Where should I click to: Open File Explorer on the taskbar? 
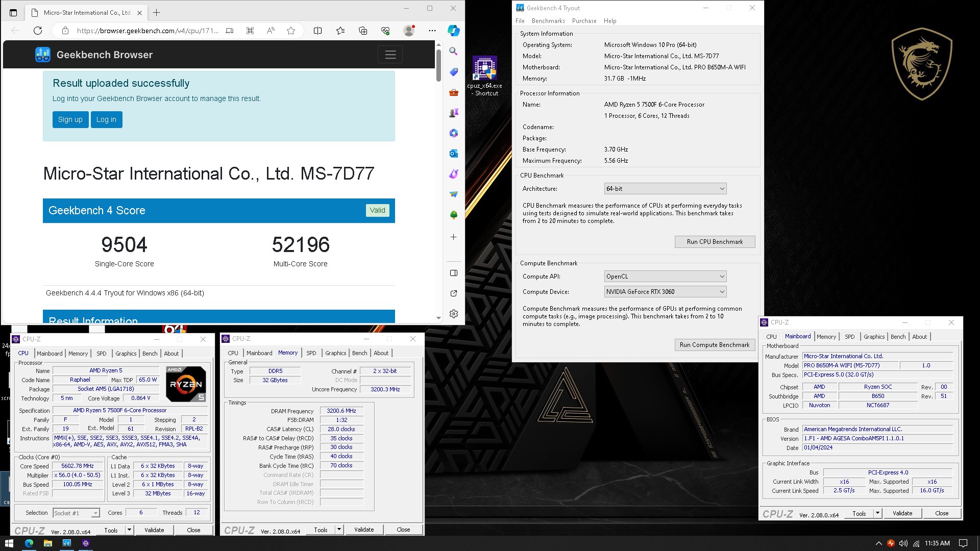pyautogui.click(x=47, y=543)
